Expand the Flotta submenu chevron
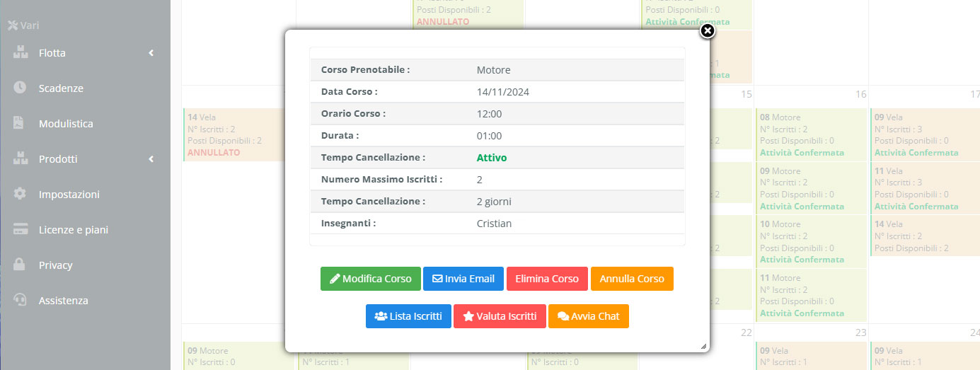The image size is (980, 370). click(151, 53)
